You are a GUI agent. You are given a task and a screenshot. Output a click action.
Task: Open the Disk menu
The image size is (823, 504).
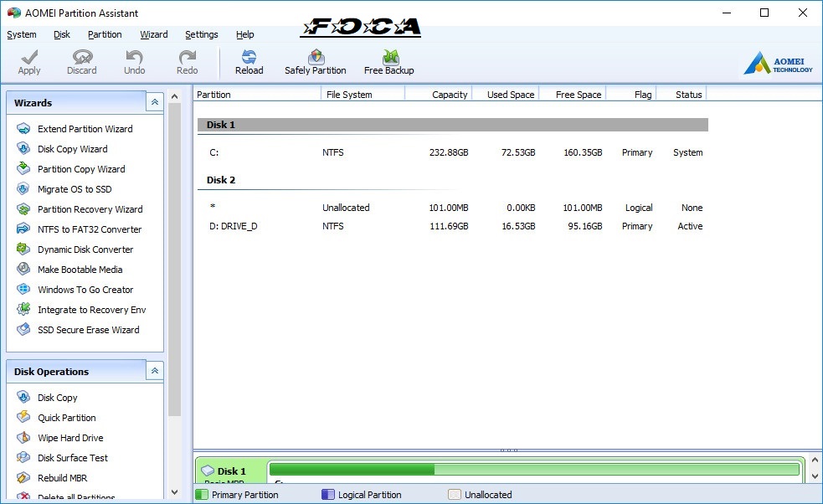61,34
